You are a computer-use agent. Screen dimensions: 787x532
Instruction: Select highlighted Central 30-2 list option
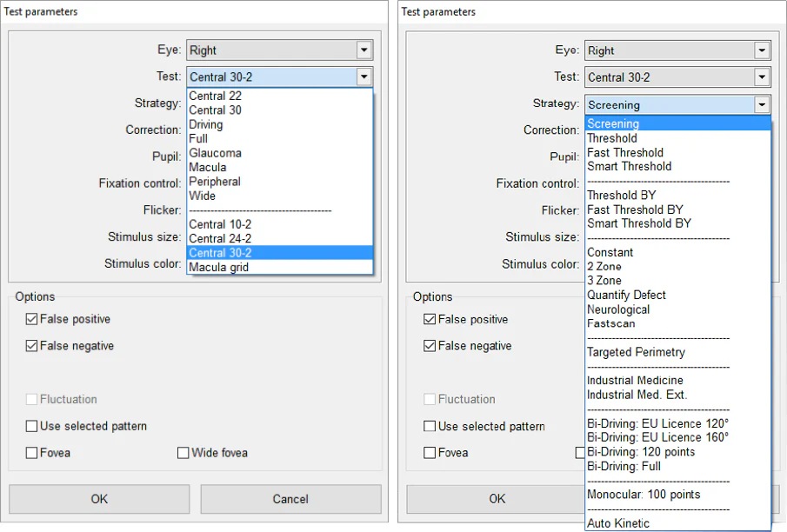click(x=280, y=252)
